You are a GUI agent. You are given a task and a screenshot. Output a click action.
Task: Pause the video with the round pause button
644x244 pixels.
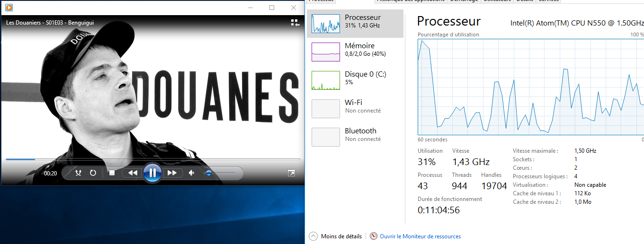[x=152, y=173]
